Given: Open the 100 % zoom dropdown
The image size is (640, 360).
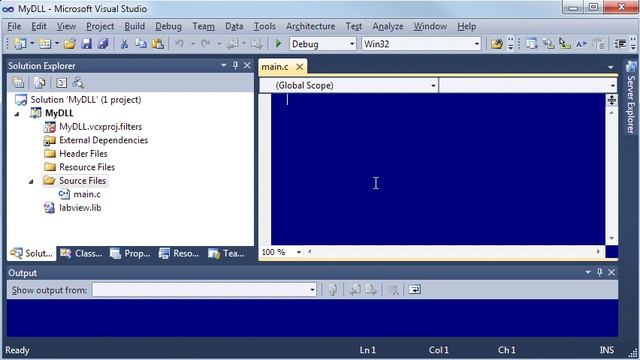Looking at the screenshot, I should [299, 252].
